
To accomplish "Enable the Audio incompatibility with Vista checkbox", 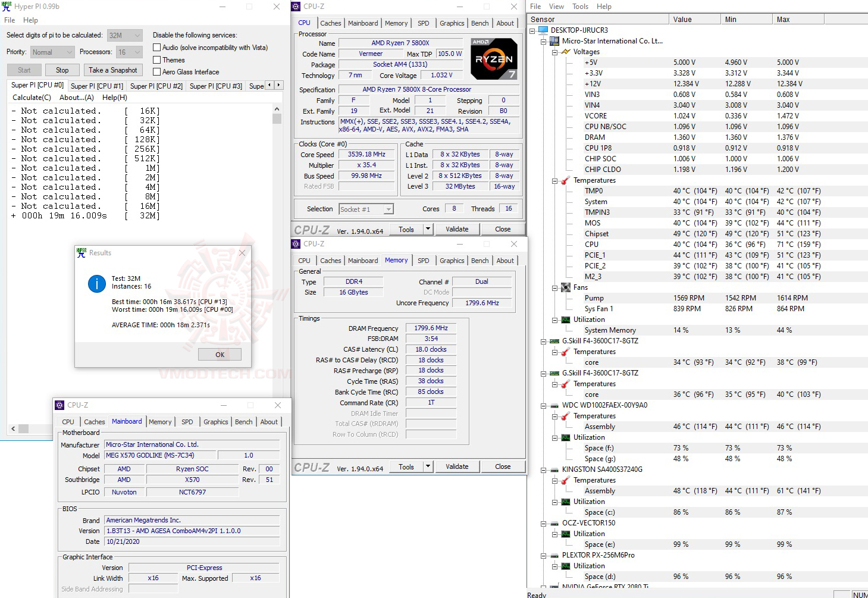I will point(157,48).
